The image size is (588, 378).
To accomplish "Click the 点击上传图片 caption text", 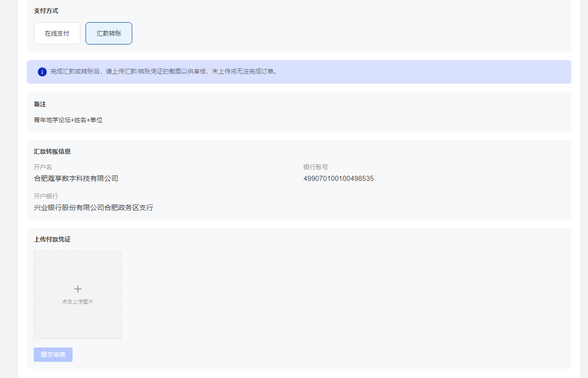I will click(x=78, y=302).
